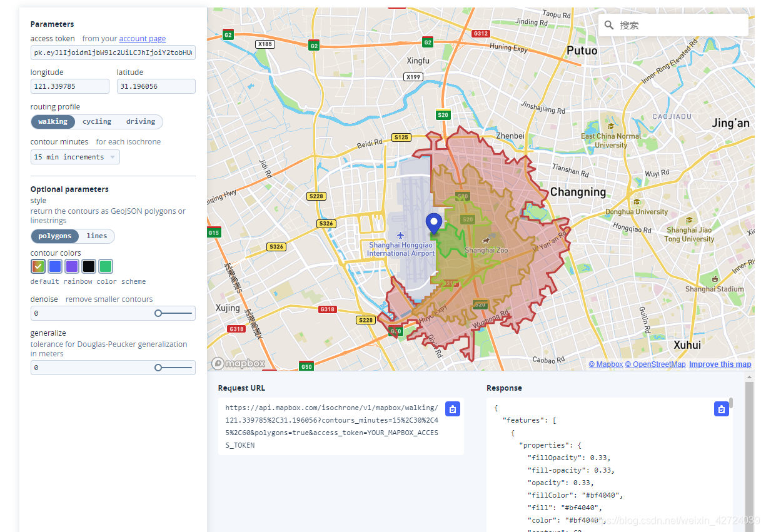Click the Putuo district label

pos(582,51)
